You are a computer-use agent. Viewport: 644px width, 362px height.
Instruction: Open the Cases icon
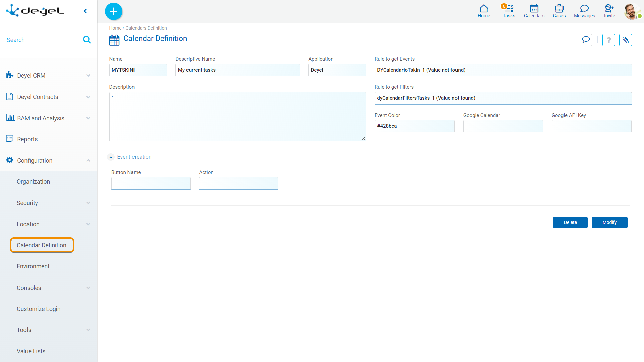point(558,11)
